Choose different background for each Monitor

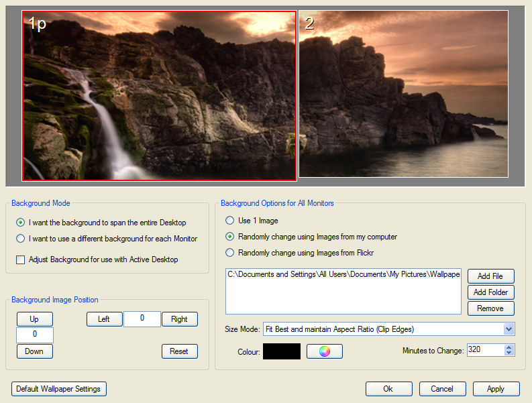tap(21, 239)
